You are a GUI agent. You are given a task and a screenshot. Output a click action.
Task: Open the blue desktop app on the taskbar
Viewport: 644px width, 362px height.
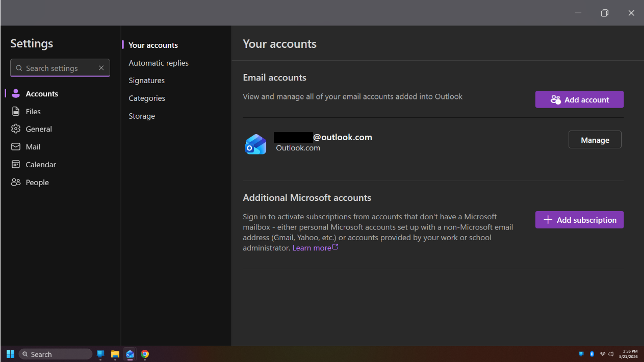click(100, 354)
